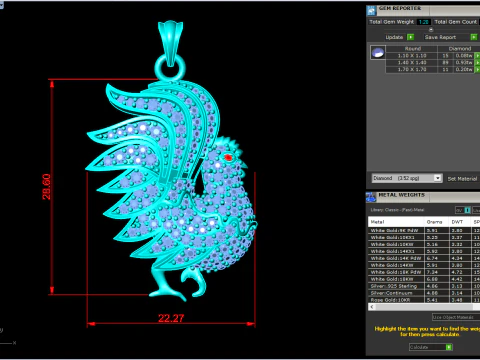Click green arrow on 1.70 X 1.70 row
Viewport: 480px width, 360px height.
477,70
